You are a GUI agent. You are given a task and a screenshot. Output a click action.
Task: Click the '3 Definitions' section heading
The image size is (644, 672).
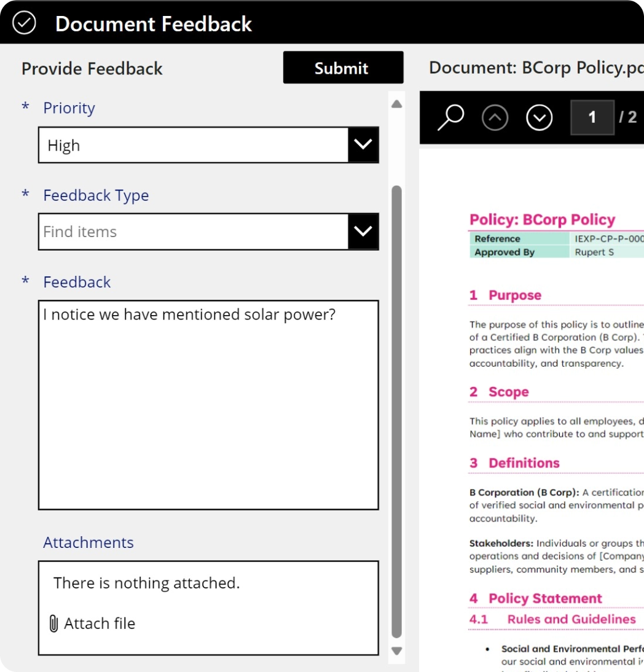click(514, 463)
